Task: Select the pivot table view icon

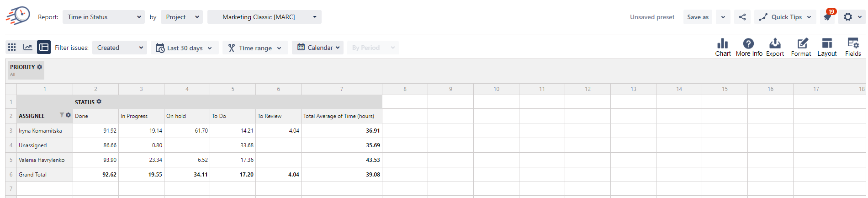Action: (44, 47)
